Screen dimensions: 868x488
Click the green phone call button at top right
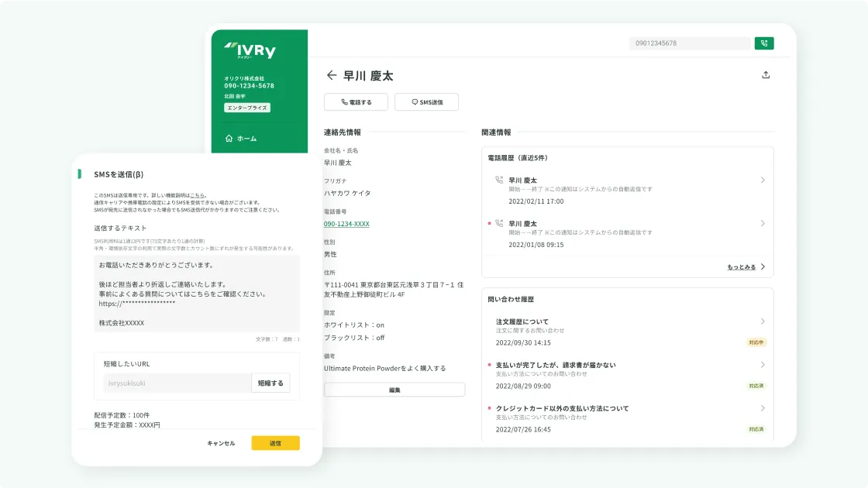763,43
